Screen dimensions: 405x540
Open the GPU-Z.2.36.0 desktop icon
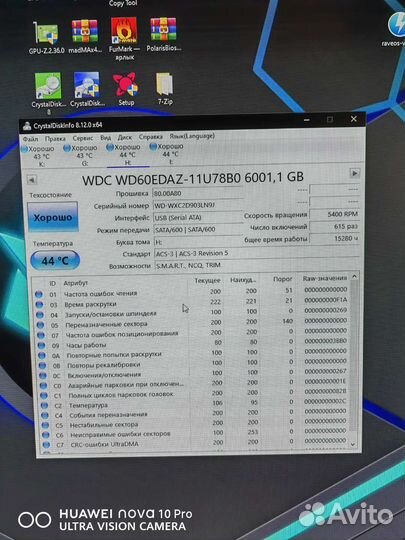(46, 37)
